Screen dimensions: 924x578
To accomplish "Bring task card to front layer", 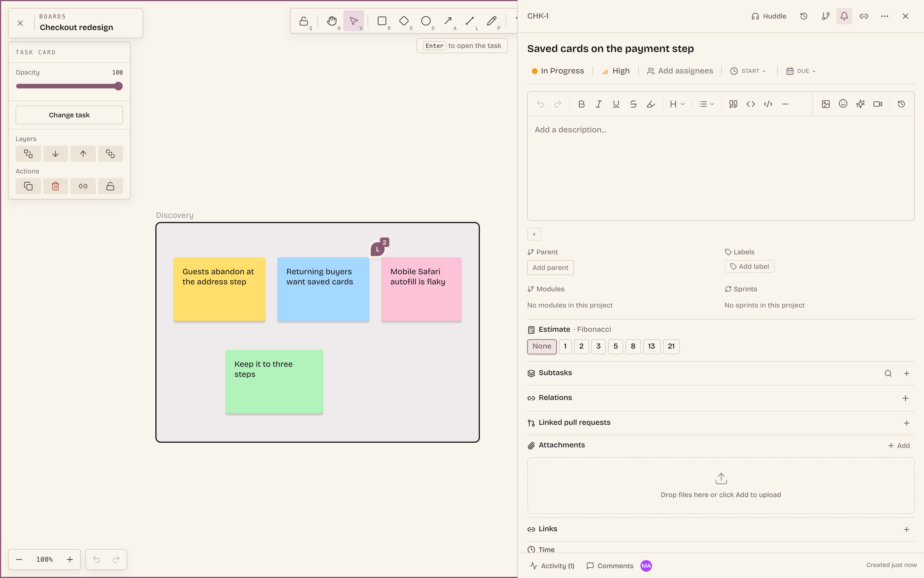I will tap(110, 154).
